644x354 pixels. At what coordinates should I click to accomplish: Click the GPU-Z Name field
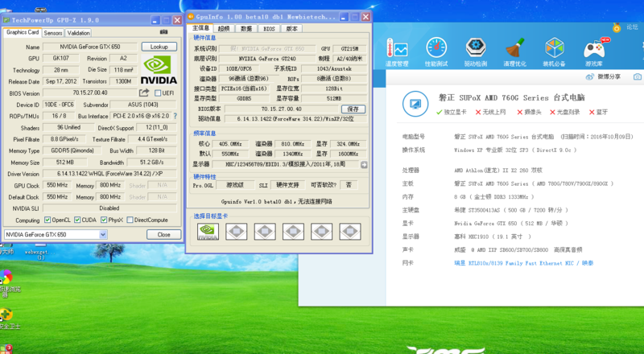click(90, 47)
